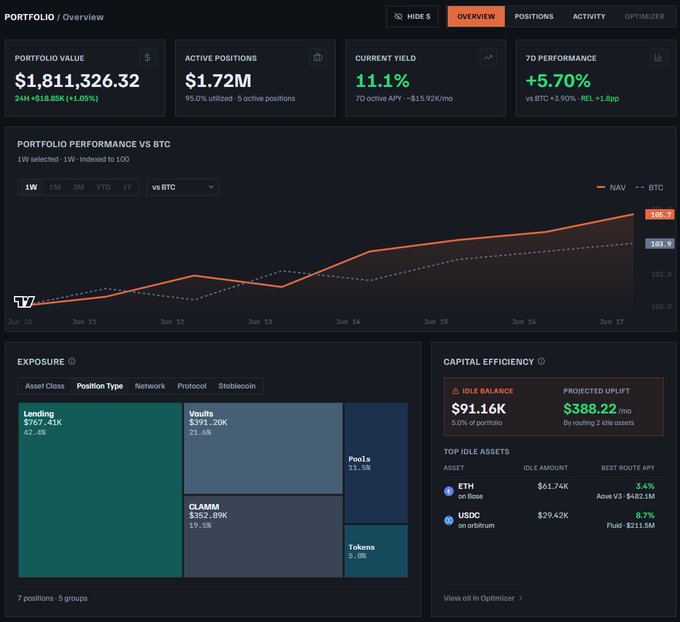Click the warning icon beside IDLE BALANCE
This screenshot has height=622, width=680.
coord(455,391)
